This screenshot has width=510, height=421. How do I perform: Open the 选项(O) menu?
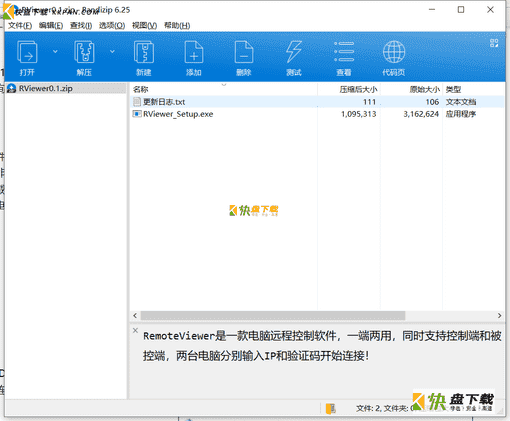click(112, 26)
